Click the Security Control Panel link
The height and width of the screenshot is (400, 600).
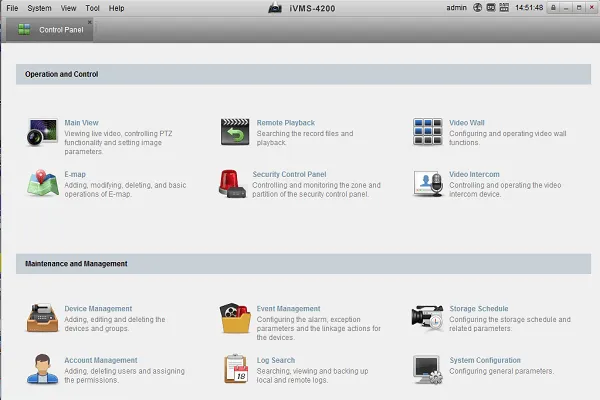point(289,175)
